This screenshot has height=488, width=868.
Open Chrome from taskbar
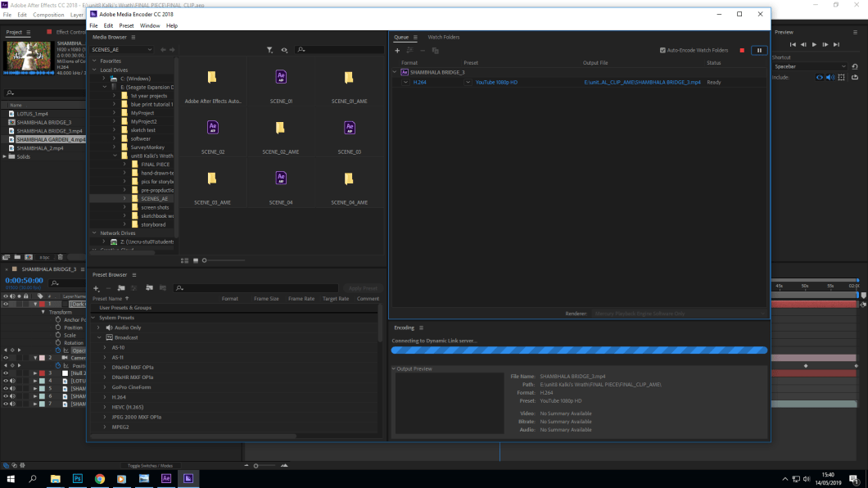pyautogui.click(x=100, y=479)
